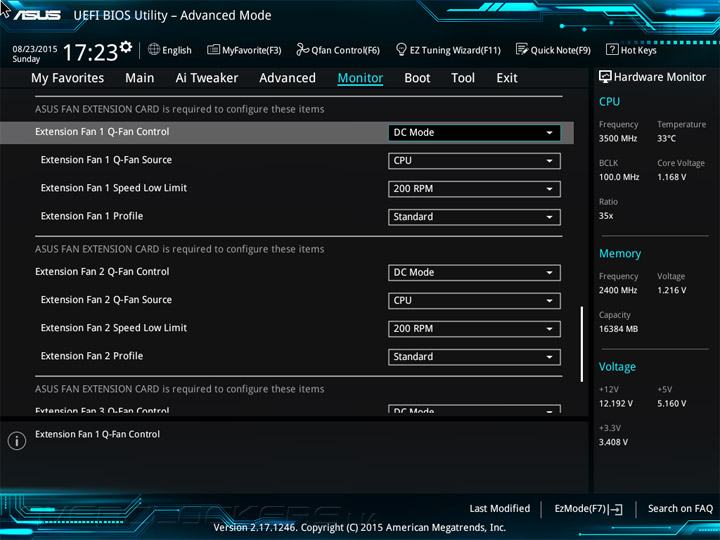The width and height of the screenshot is (720, 540).
Task: Click BCLK value 100.0 MHz
Action: [x=619, y=177]
